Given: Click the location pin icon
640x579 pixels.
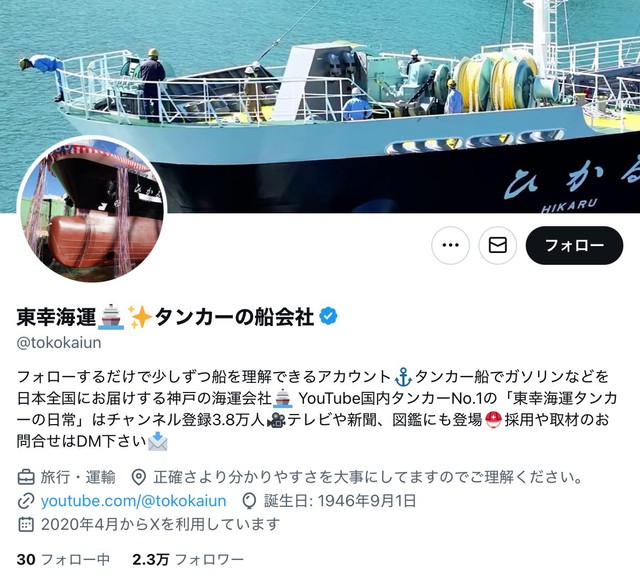Looking at the screenshot, I should [x=139, y=477].
